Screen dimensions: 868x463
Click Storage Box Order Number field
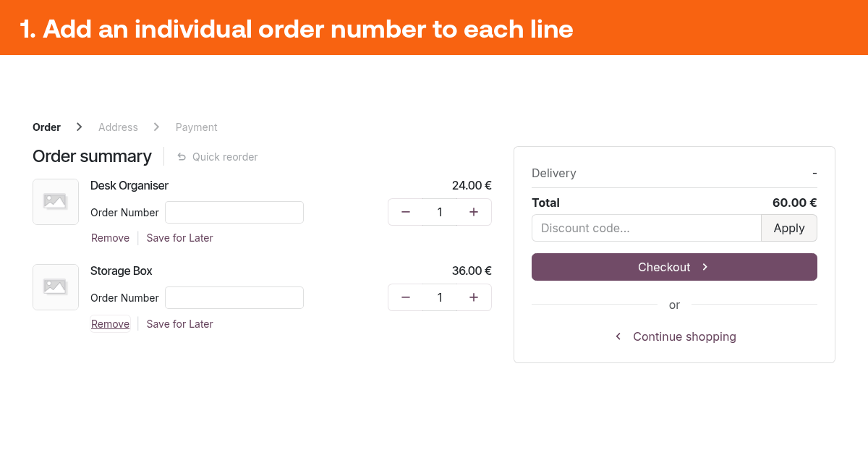234,298
